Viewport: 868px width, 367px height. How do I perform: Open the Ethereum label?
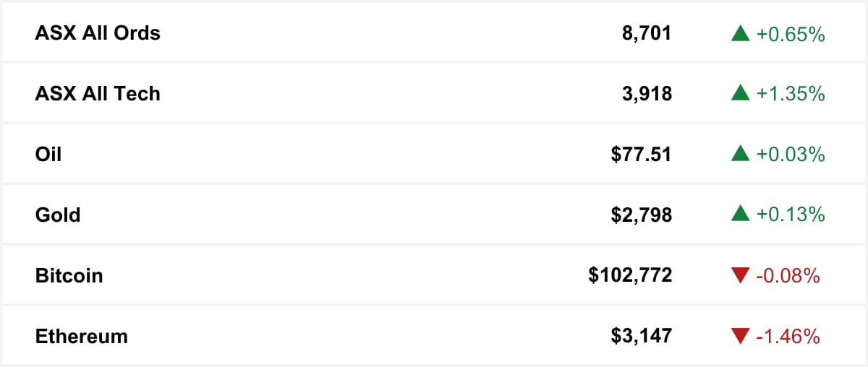[81, 337]
